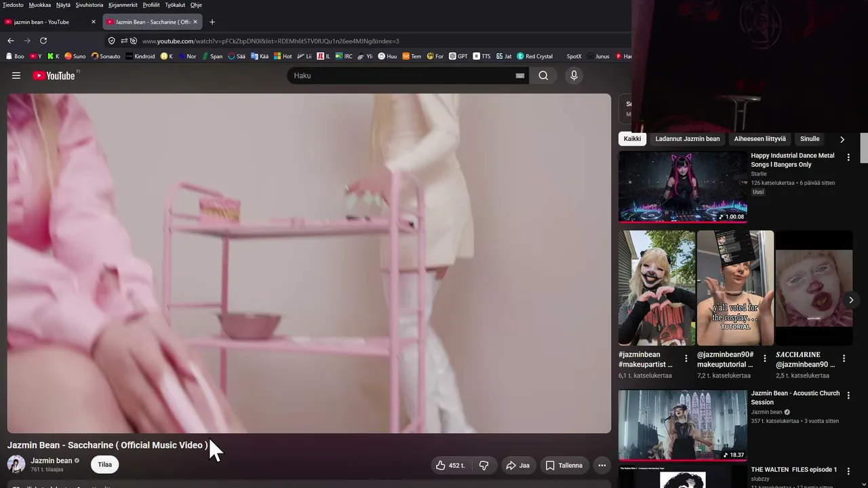Focus the Haku search field
This screenshot has height=488, width=868.
click(400, 76)
